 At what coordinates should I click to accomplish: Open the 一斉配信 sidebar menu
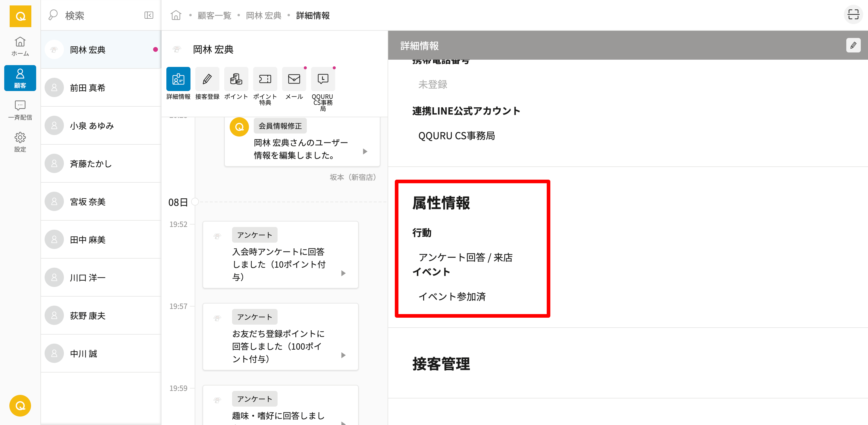click(x=20, y=110)
